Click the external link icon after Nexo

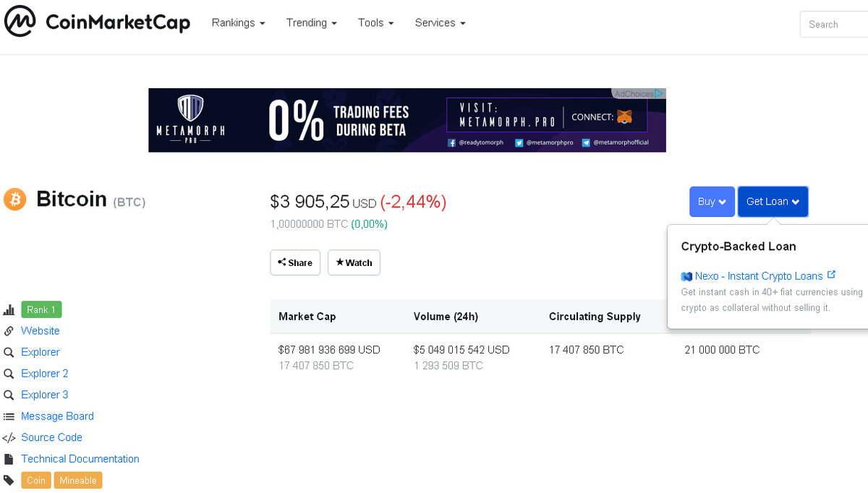831,275
